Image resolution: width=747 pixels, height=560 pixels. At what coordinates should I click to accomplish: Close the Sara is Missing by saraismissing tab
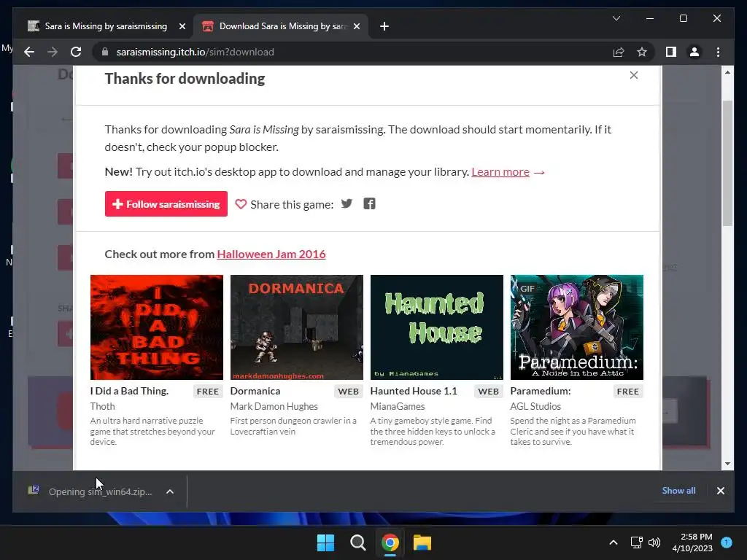182,26
